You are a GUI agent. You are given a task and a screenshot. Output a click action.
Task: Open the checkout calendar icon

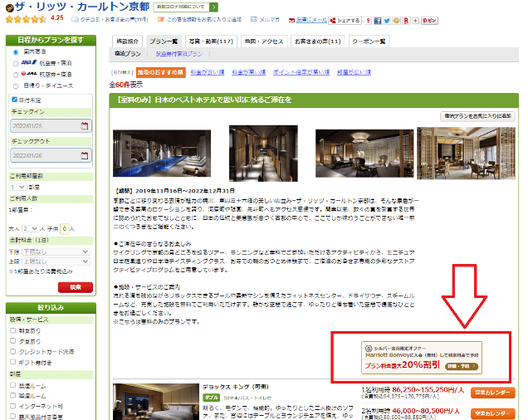(84, 155)
